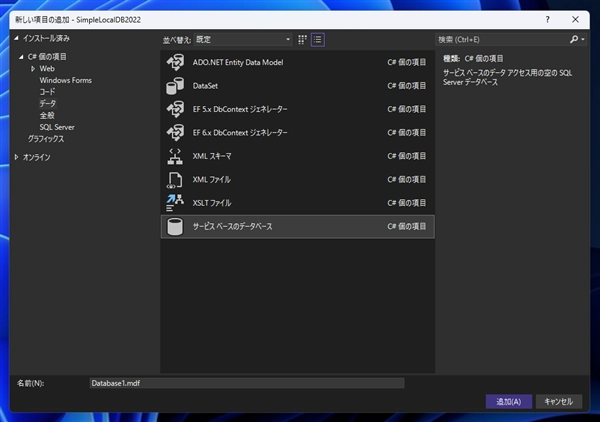Image resolution: width=600 pixels, height=422 pixels.
Task: Open the search options dropdown arrow
Action: 583,39
